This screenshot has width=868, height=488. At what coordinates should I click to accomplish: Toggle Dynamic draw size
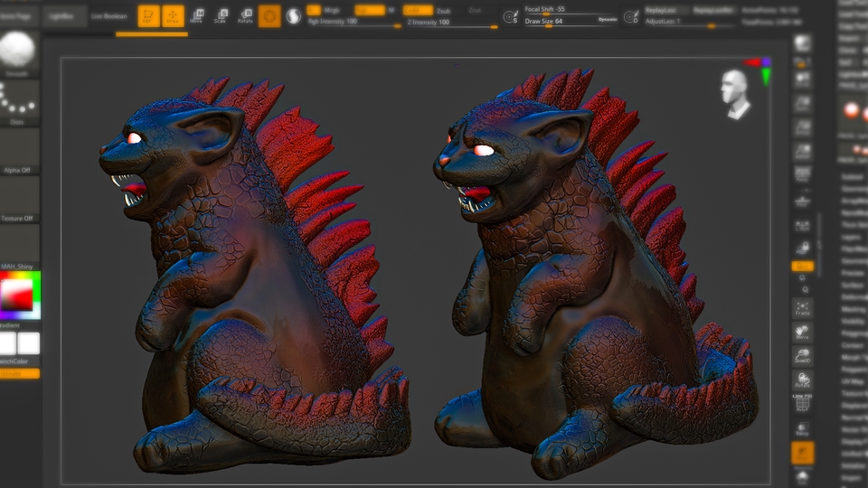pyautogui.click(x=608, y=19)
